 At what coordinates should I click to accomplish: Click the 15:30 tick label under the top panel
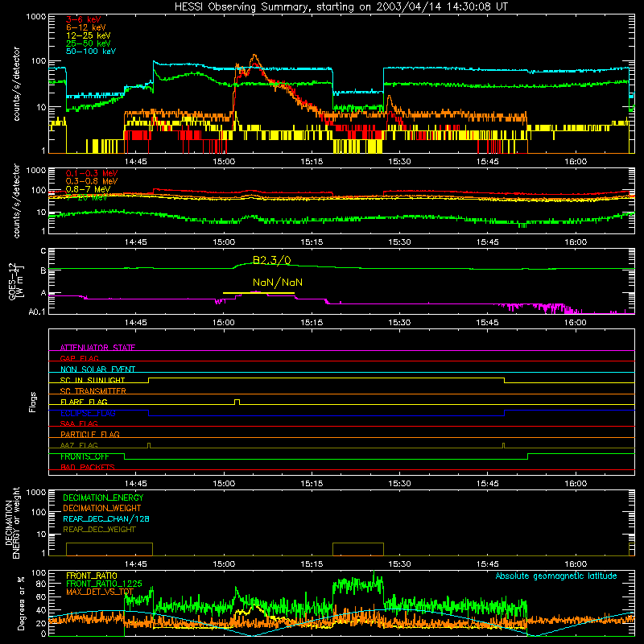tap(399, 162)
